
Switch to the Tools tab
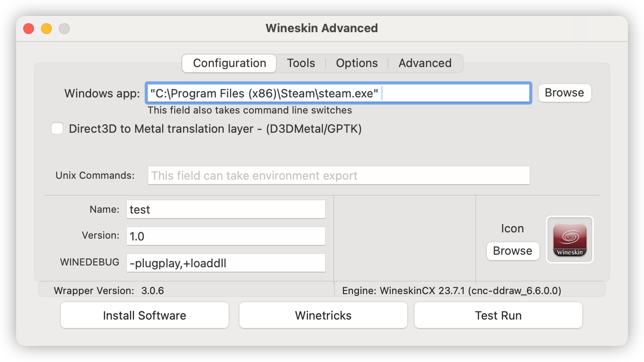pyautogui.click(x=301, y=63)
